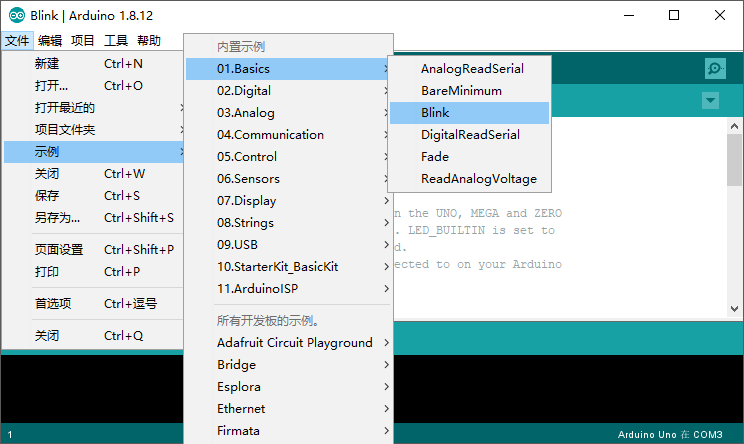This screenshot has height=444, width=744.
Task: Maximize the Arduino window
Action: (674, 15)
